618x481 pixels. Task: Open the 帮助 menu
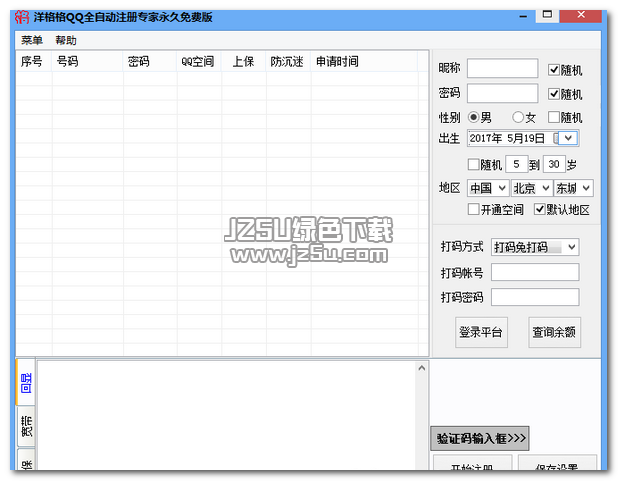click(x=65, y=40)
